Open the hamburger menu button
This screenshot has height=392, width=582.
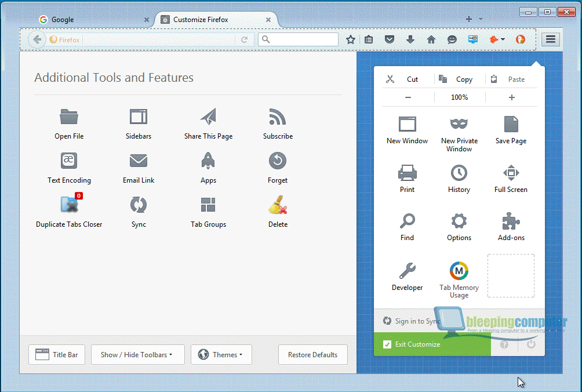[x=550, y=39]
